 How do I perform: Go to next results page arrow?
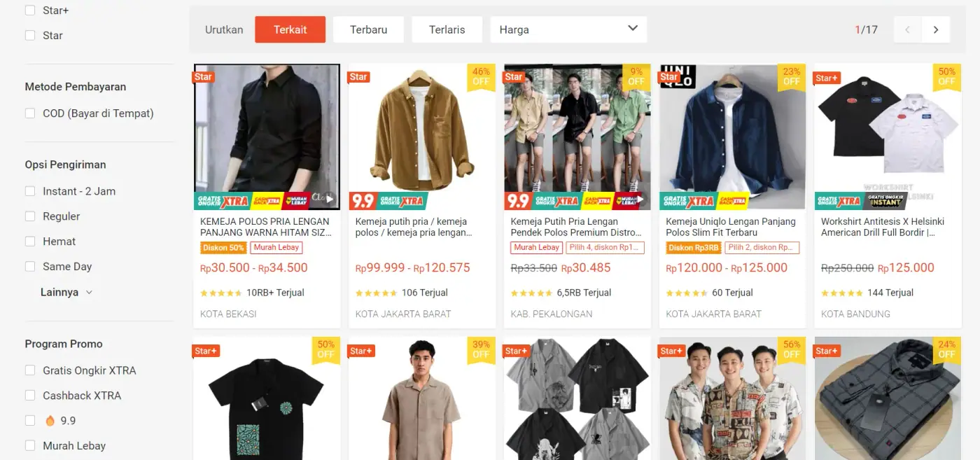(936, 29)
